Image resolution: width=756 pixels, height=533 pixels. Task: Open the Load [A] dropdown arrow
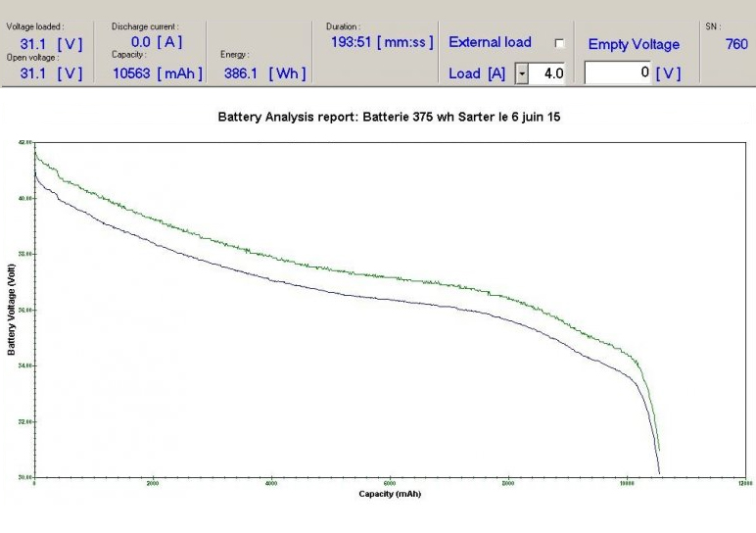[522, 73]
